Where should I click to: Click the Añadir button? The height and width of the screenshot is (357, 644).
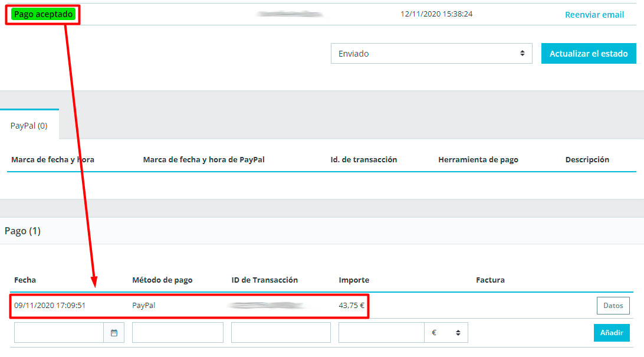point(612,332)
